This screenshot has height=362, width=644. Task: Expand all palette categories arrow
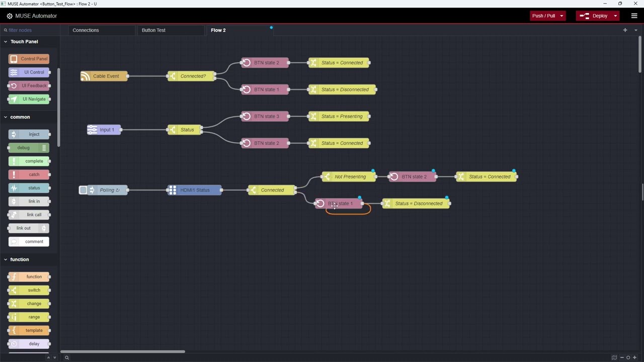pos(55,357)
